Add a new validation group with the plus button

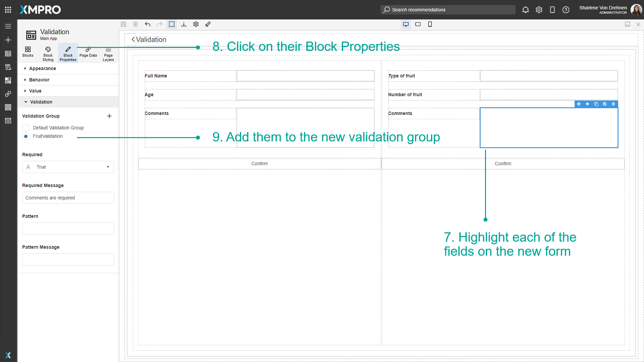tap(109, 116)
